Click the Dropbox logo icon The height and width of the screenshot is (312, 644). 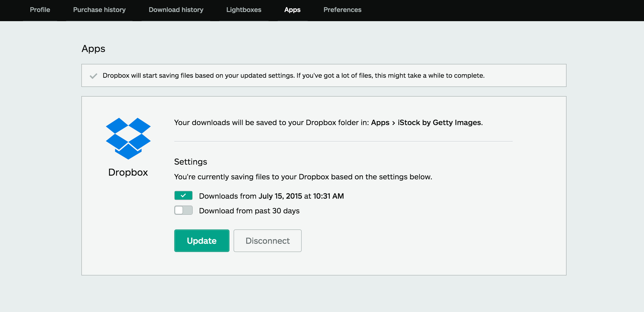point(128,138)
